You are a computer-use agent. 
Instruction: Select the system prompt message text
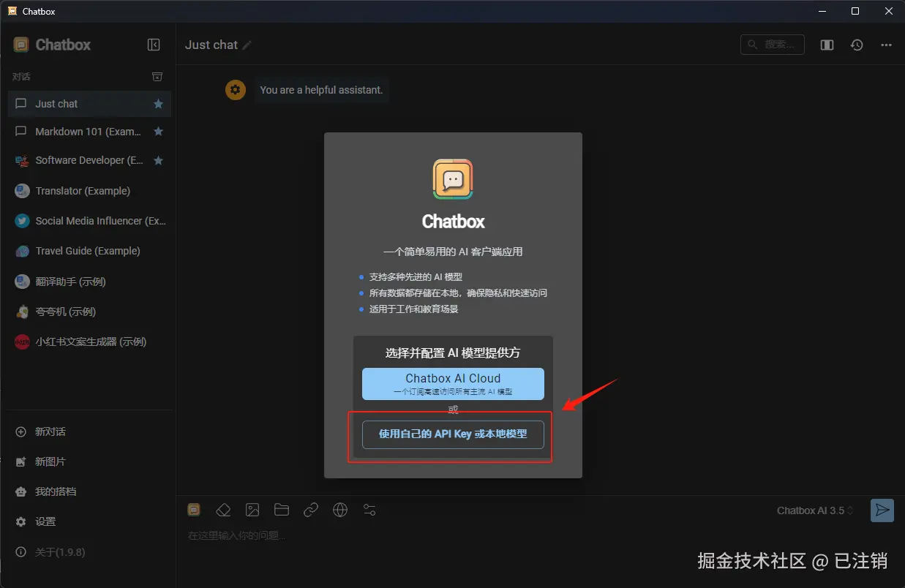tap(321, 90)
